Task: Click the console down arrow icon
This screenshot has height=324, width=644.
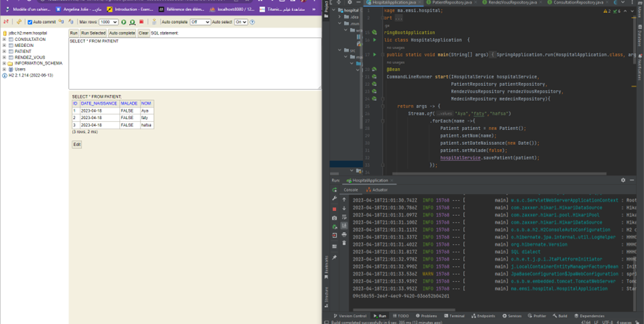Action: [x=344, y=208]
